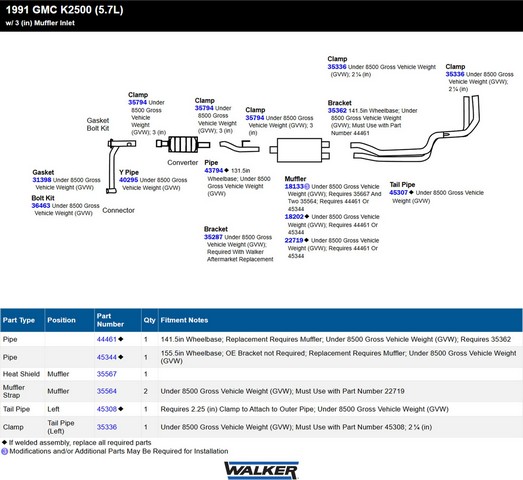Open pipe part number 44461 in table
The height and width of the screenshot is (480, 523).
[x=107, y=339]
